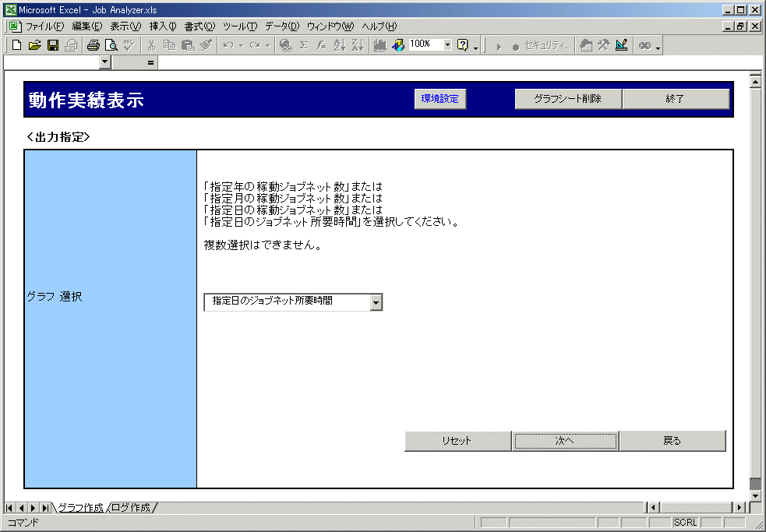766x532 pixels.
Task: Open the Undo history dropdown arrow
Action: pyautogui.click(x=241, y=45)
